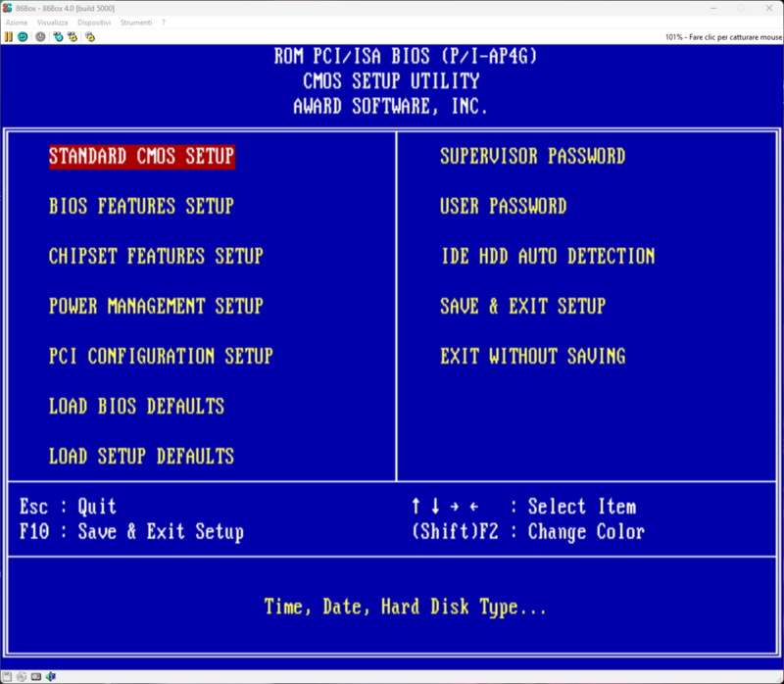This screenshot has width=784, height=684.
Task: Click the 'Esc : Quit' hint text
Action: 68,507
